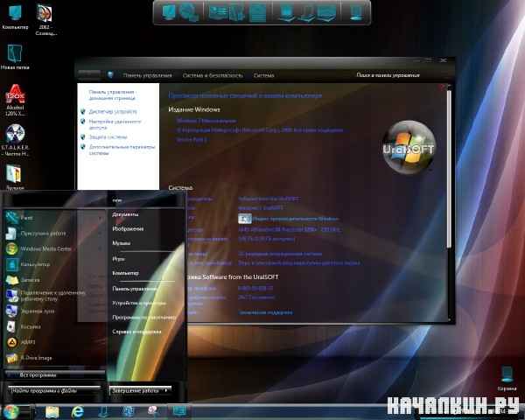
Task: Open Справка и поддержка in Start menu
Action: point(136,332)
